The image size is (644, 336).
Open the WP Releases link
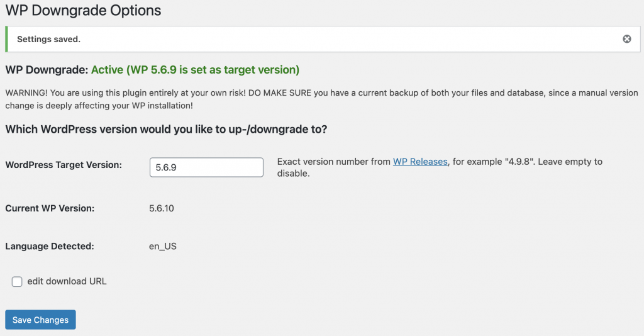(420, 162)
